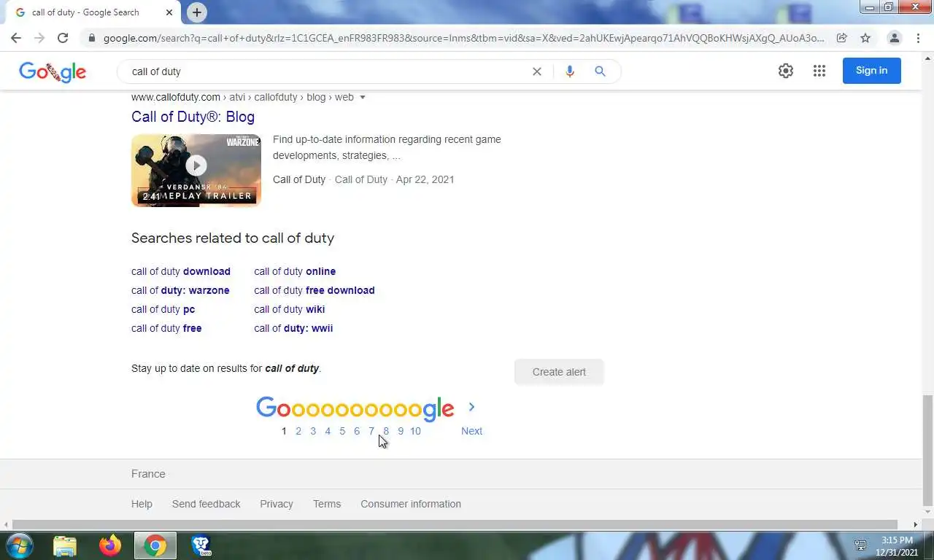Reload the current page
The image size is (934, 560).
click(63, 38)
